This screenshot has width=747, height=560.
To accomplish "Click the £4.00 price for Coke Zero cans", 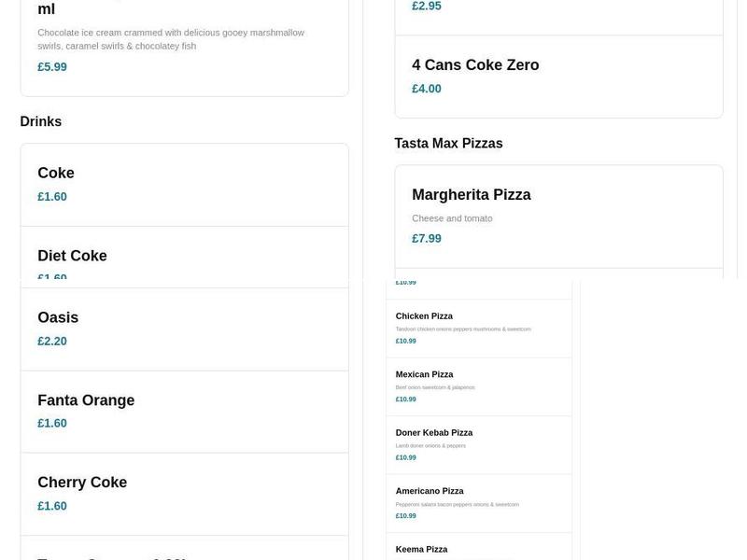I will (425, 89).
